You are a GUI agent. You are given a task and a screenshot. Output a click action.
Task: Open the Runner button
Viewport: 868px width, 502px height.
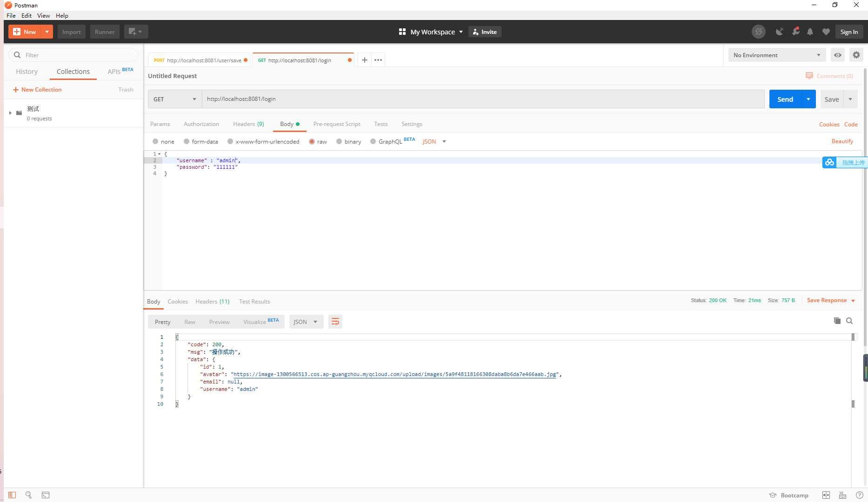[x=105, y=32]
